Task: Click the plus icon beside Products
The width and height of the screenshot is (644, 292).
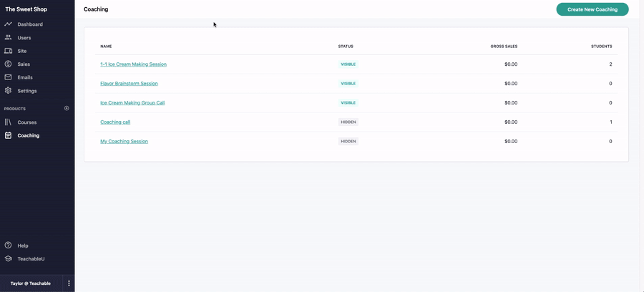Action: pos(67,108)
